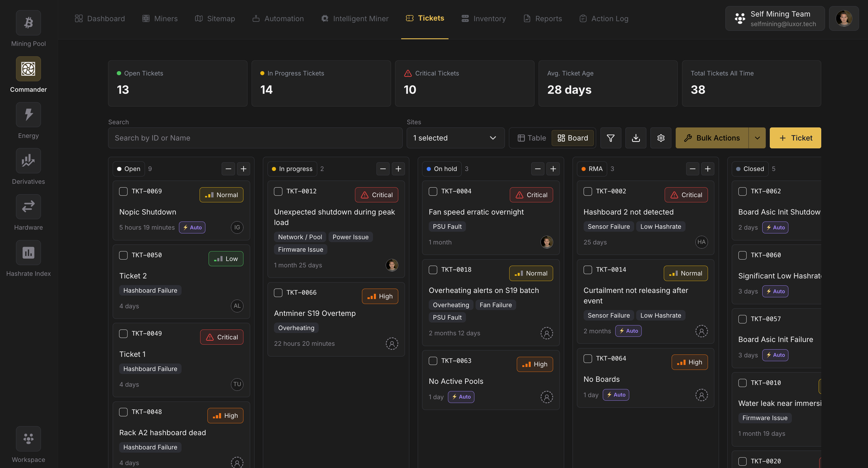868x468 pixels.
Task: Check the TKT-0069 ticket checkbox
Action: coord(123,191)
